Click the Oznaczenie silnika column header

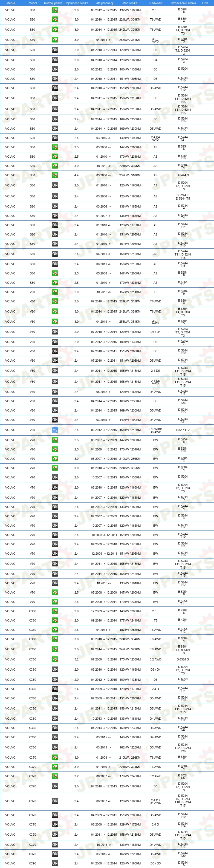183,3
